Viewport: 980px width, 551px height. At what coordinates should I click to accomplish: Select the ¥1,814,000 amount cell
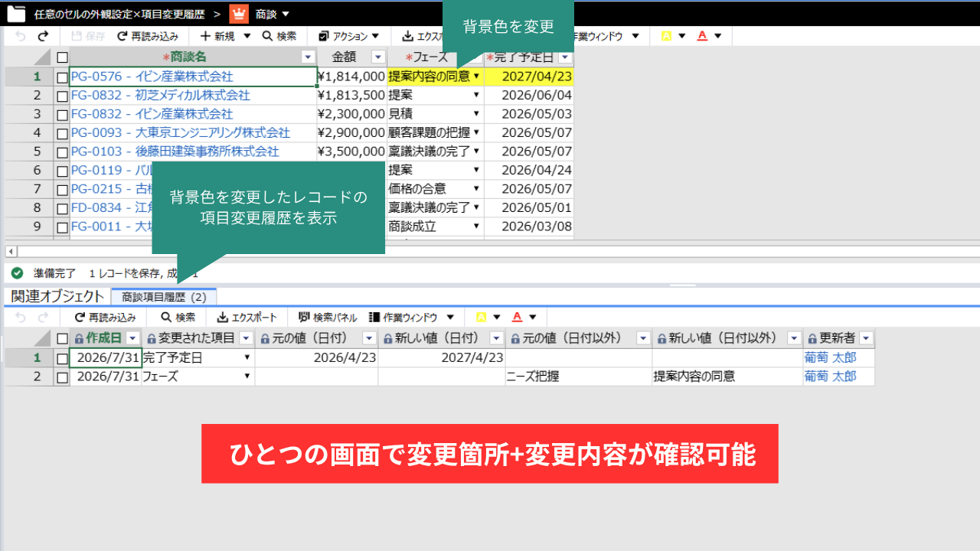pos(351,77)
